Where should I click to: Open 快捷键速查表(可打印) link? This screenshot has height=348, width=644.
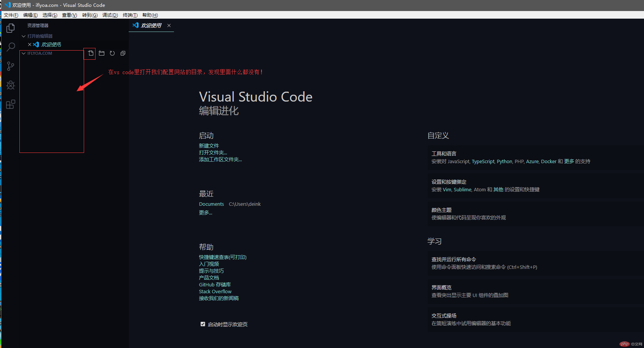coord(223,257)
